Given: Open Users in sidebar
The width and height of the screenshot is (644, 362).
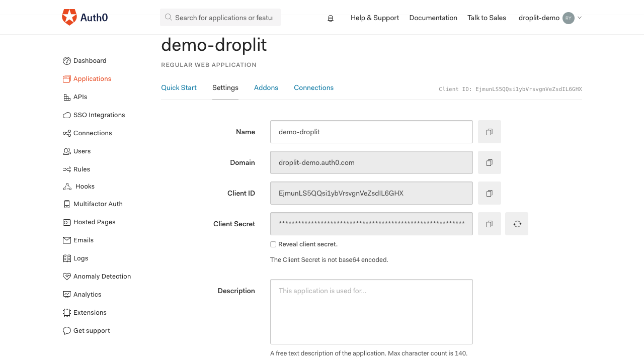Looking at the screenshot, I should pos(82,151).
